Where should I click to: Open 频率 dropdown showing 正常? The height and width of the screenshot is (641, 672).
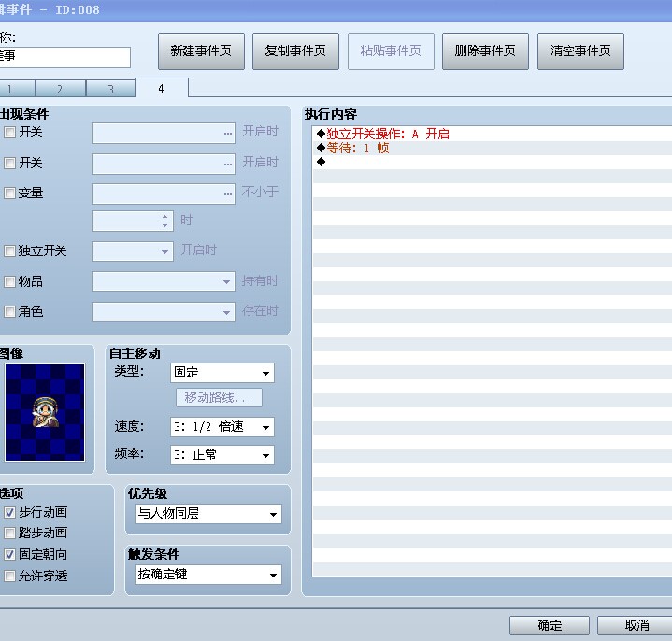tap(222, 455)
